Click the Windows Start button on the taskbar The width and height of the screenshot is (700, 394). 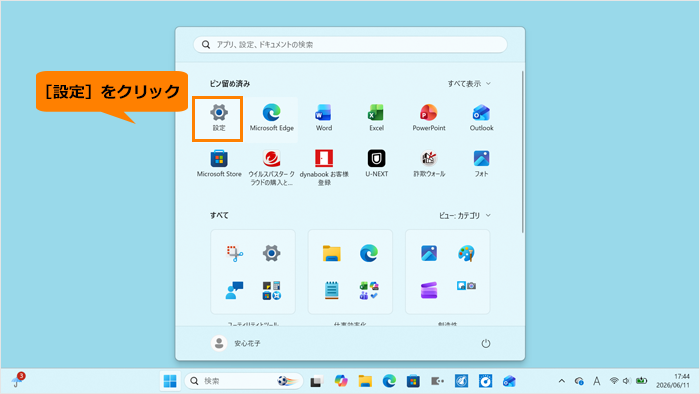click(170, 381)
